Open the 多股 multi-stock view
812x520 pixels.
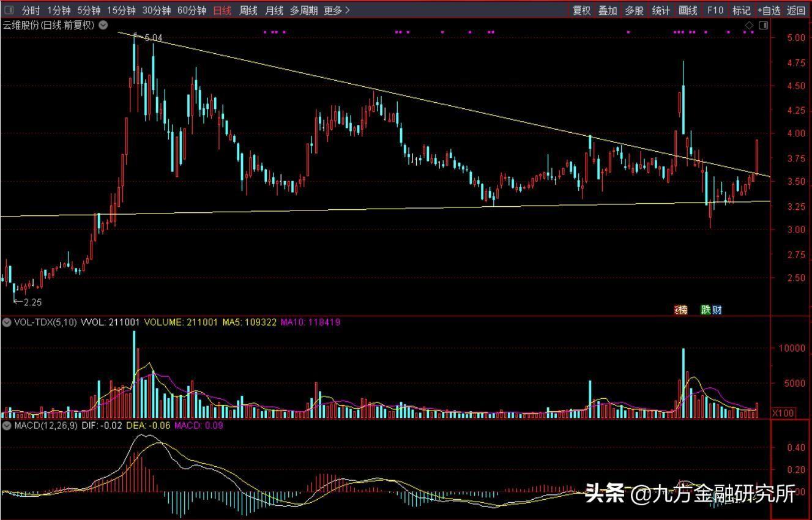(634, 10)
